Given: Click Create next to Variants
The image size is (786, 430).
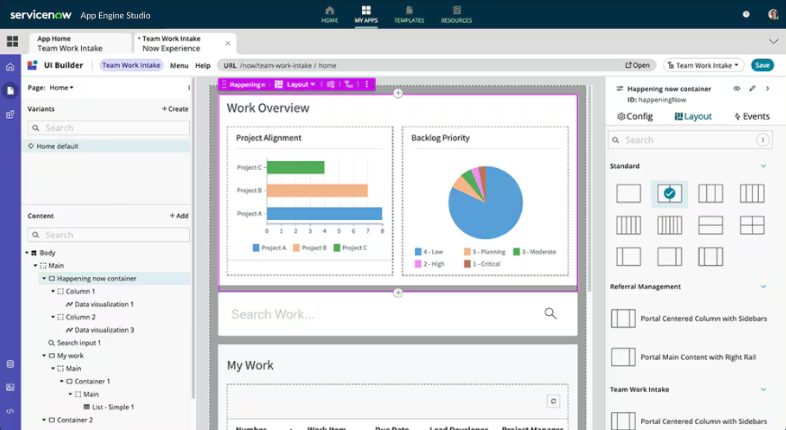Looking at the screenshot, I should (x=175, y=109).
